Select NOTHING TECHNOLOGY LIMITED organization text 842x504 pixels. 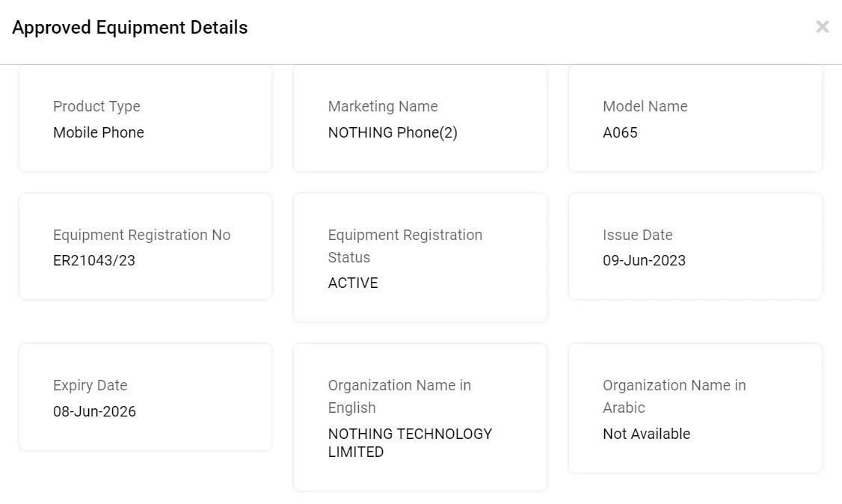click(x=409, y=443)
